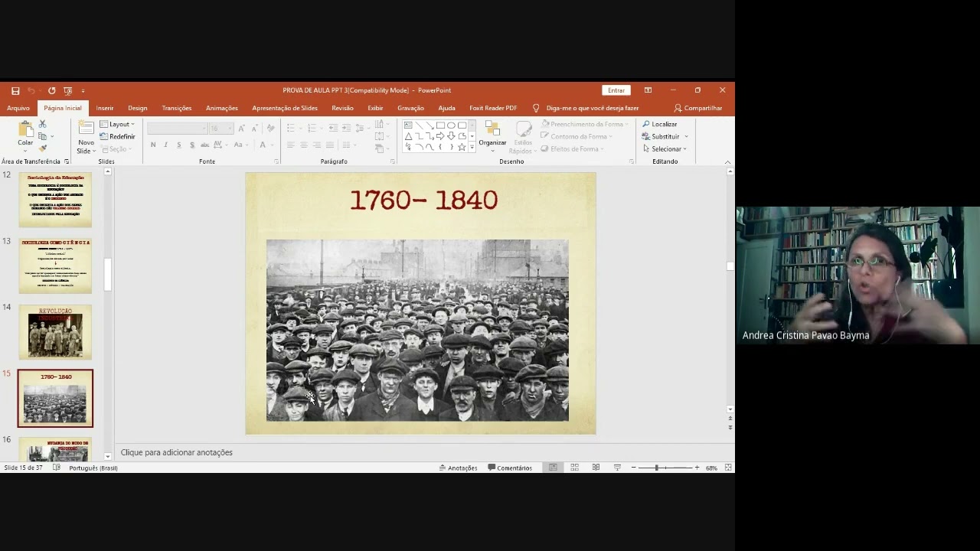Open the font size 16 combo box
The image size is (980, 551).
[x=220, y=129]
